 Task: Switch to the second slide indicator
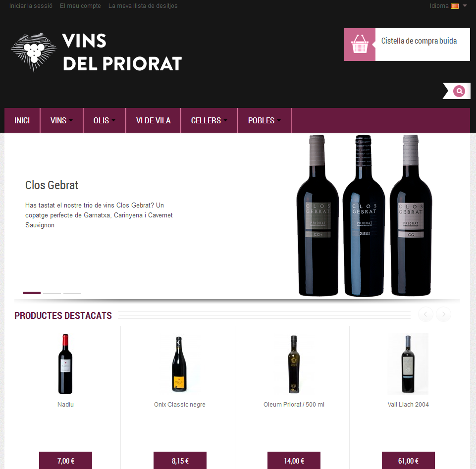point(52,293)
